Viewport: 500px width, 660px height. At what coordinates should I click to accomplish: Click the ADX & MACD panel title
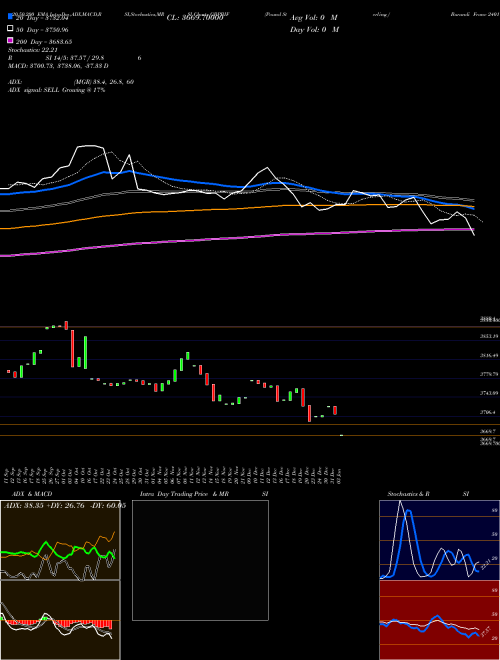tap(32, 494)
